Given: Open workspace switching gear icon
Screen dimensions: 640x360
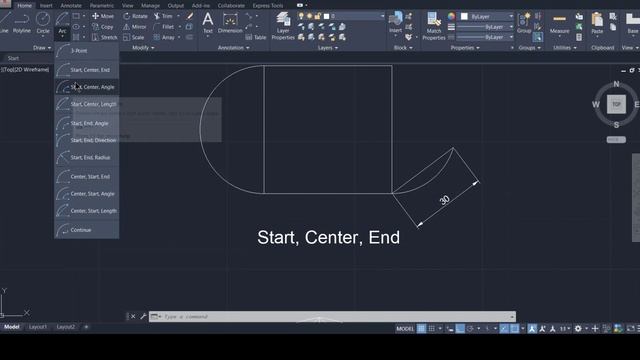Looking at the screenshot, I should (x=578, y=329).
